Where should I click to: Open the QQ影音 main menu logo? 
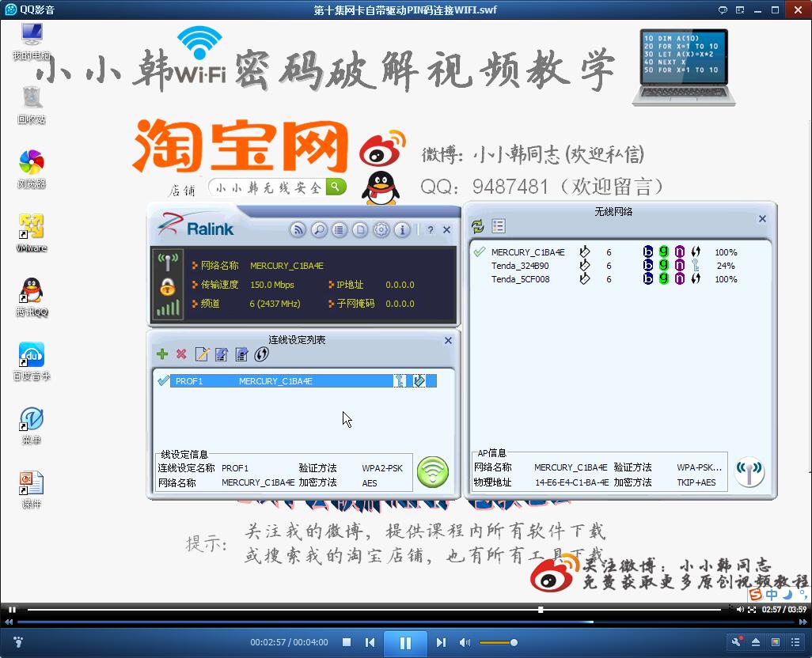tap(10, 9)
